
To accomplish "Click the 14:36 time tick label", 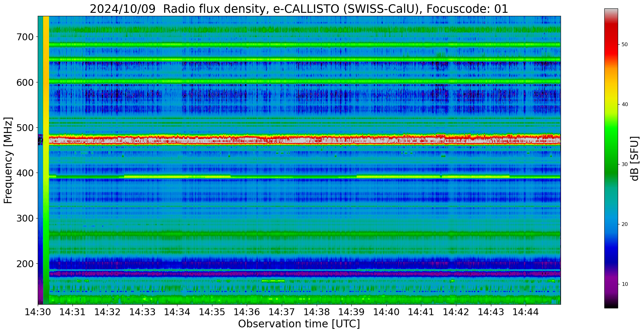I will pos(247,312).
